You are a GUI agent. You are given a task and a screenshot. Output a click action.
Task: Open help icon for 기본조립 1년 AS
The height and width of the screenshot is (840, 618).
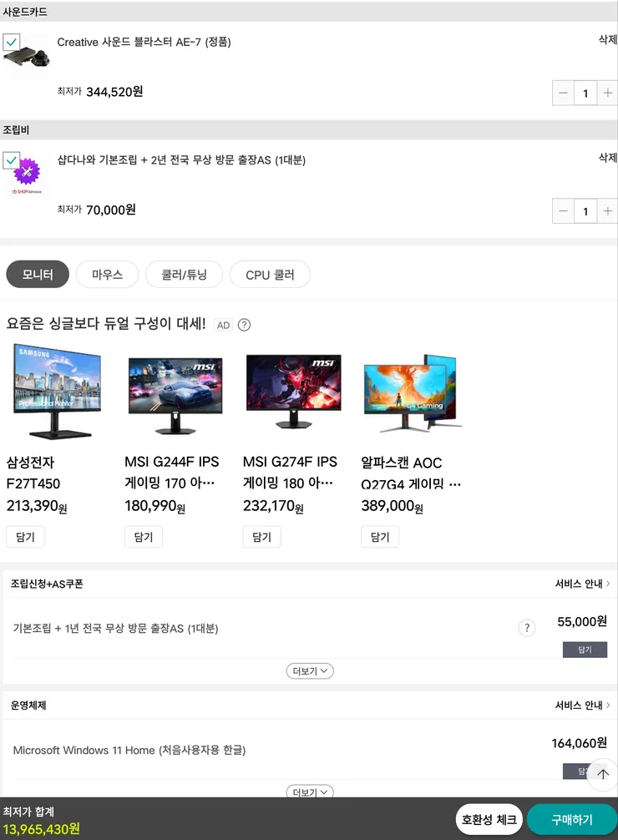pos(527,628)
